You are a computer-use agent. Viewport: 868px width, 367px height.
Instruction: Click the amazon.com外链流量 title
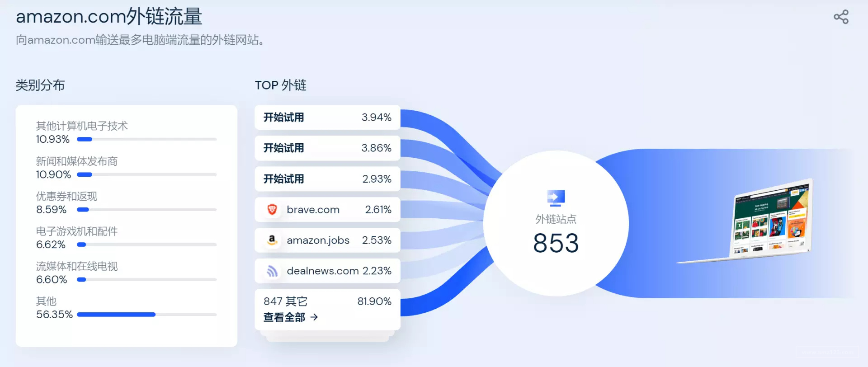(x=109, y=17)
